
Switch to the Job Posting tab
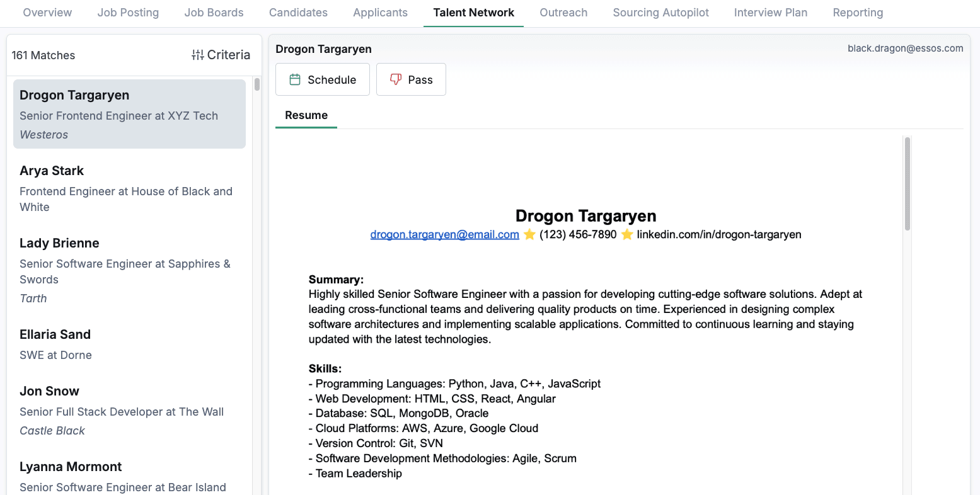(128, 13)
